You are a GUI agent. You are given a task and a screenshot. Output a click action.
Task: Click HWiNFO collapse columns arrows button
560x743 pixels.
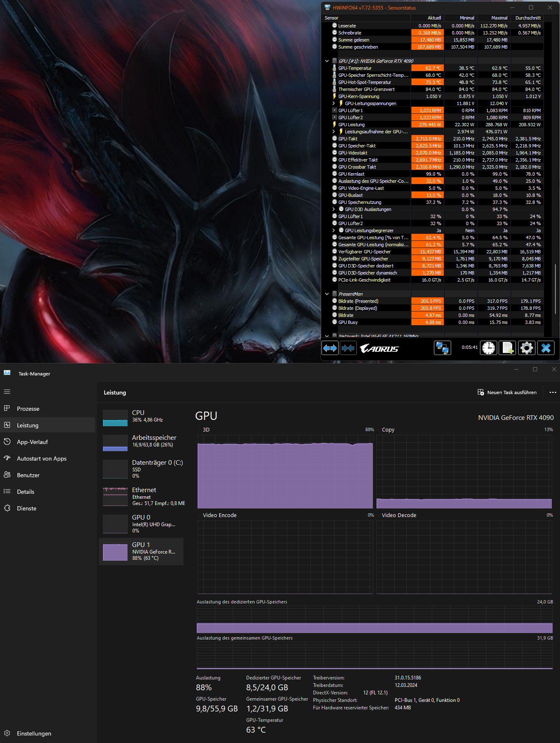[348, 348]
